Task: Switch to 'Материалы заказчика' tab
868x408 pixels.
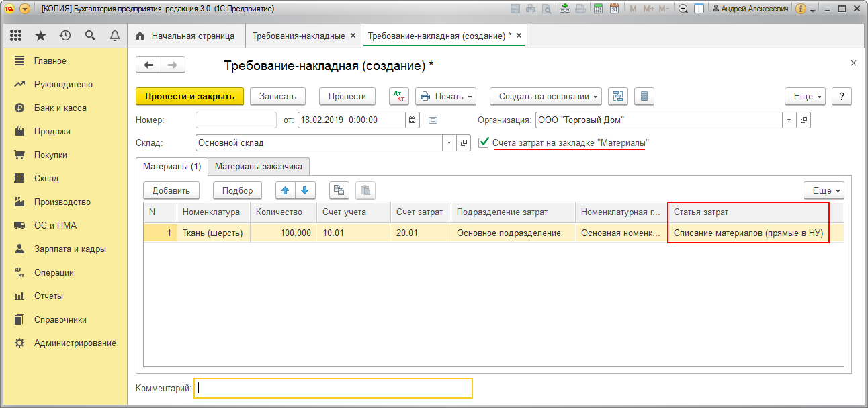Action: [x=259, y=166]
